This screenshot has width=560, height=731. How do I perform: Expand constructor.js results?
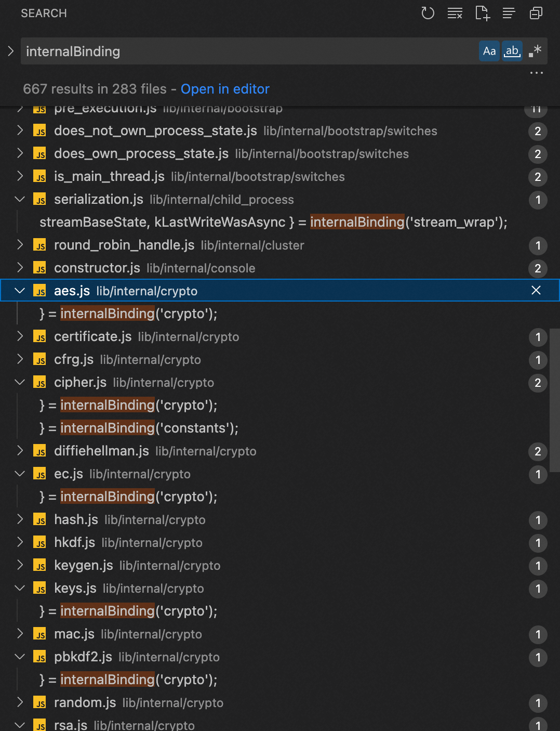click(20, 268)
